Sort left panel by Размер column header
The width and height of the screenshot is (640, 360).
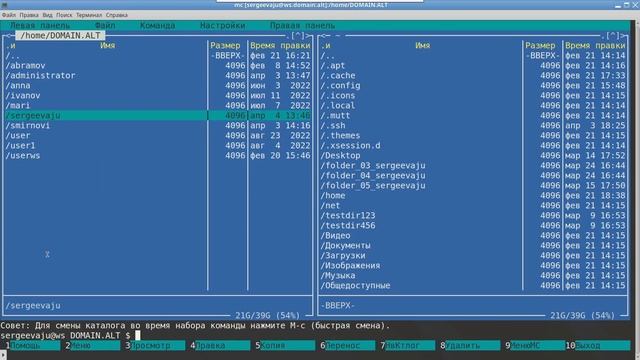[x=225, y=45]
